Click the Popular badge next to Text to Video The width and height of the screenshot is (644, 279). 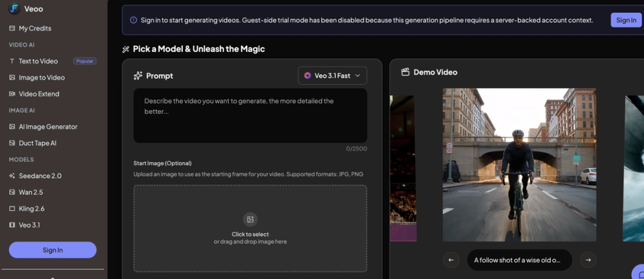[84, 61]
